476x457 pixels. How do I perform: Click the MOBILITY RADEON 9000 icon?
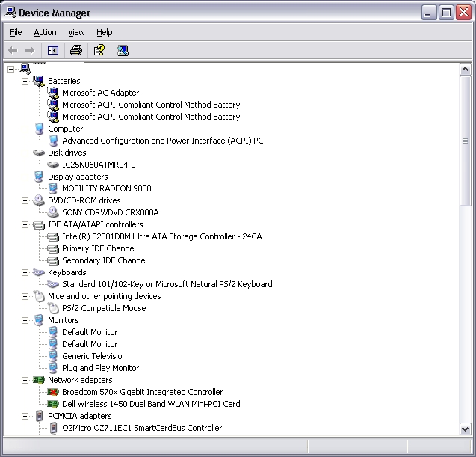pos(53,188)
